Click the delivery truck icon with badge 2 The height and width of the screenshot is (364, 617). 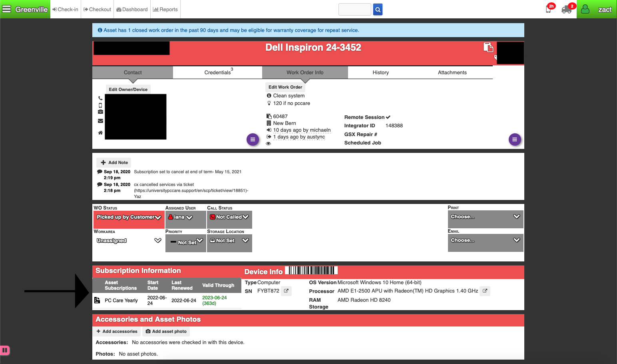[567, 10]
